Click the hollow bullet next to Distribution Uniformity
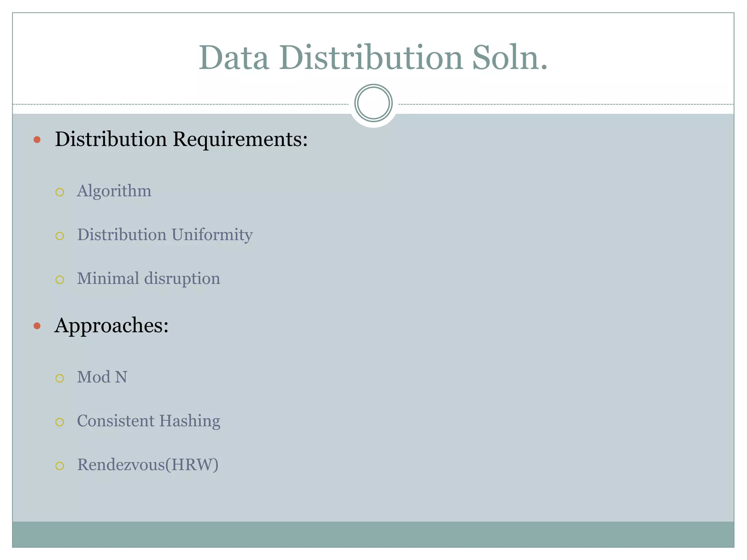This screenshot has height=560, width=747. 60,236
